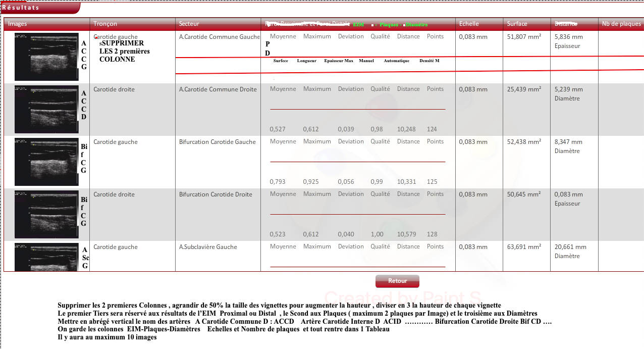Click the Tronçon column header
Screen dimensions: 644x349
105,24
